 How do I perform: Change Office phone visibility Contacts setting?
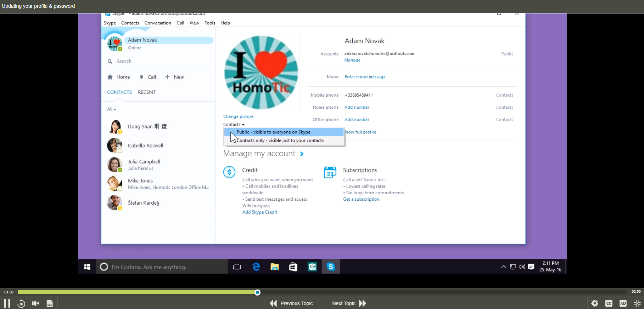coord(504,120)
